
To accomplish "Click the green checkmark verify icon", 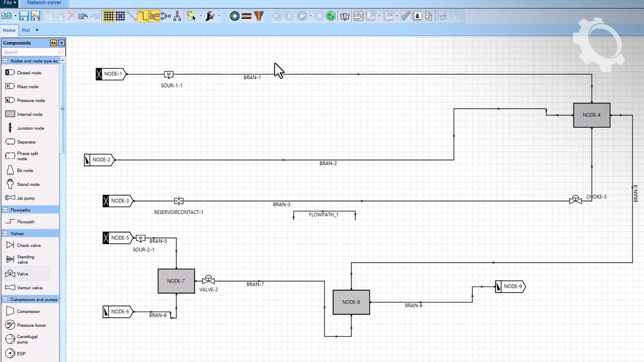I will (x=331, y=16).
